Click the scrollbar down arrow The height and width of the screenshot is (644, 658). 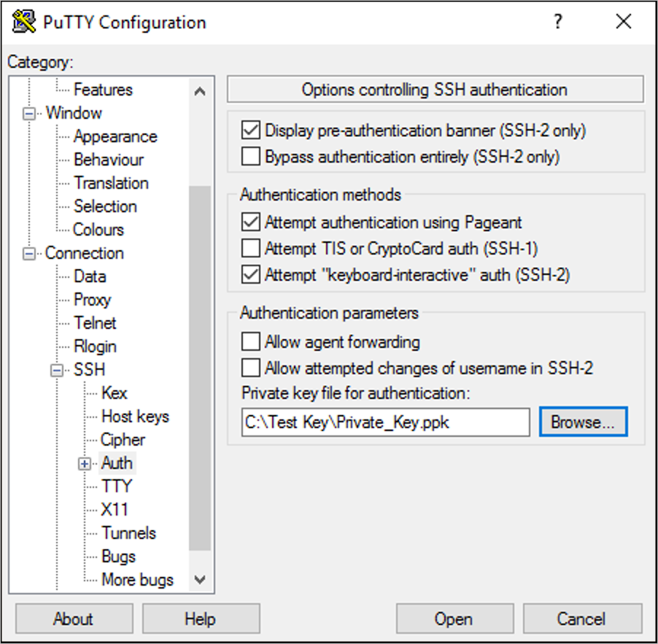[x=200, y=579]
